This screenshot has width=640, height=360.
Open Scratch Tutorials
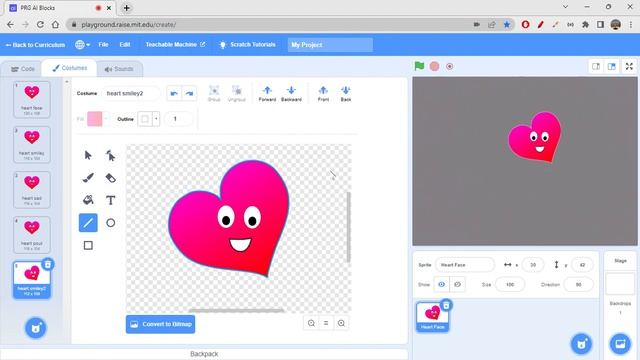[247, 44]
